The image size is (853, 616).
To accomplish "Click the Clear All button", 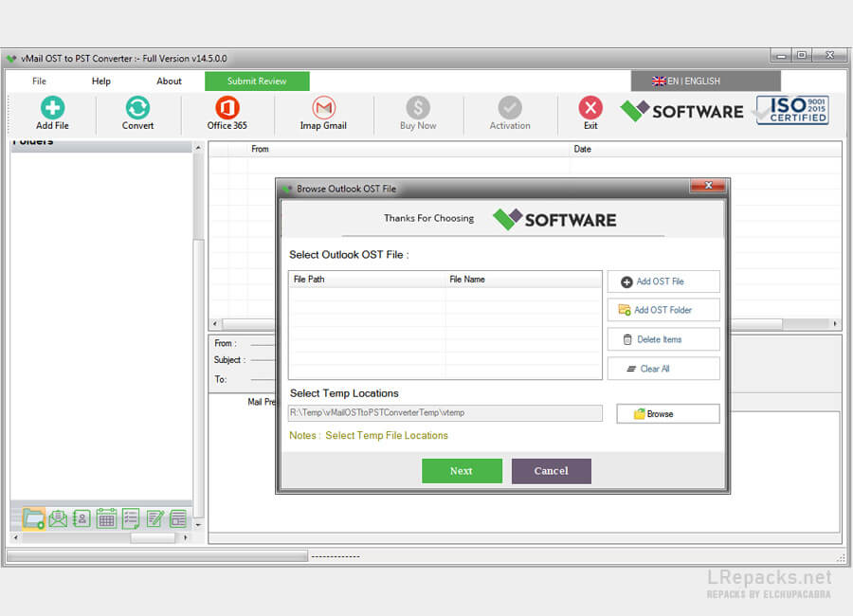I will (663, 369).
